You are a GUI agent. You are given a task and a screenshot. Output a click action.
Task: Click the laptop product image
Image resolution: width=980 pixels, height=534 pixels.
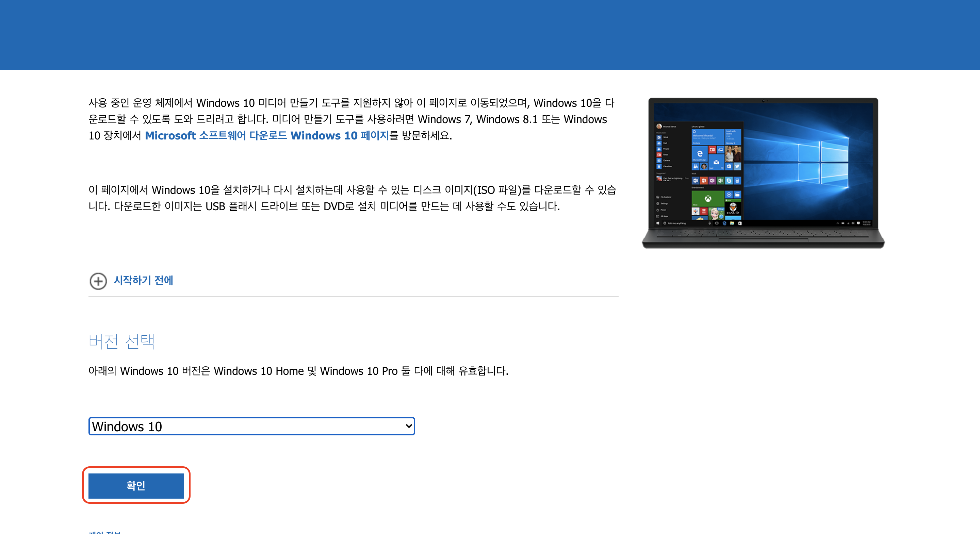(x=763, y=173)
